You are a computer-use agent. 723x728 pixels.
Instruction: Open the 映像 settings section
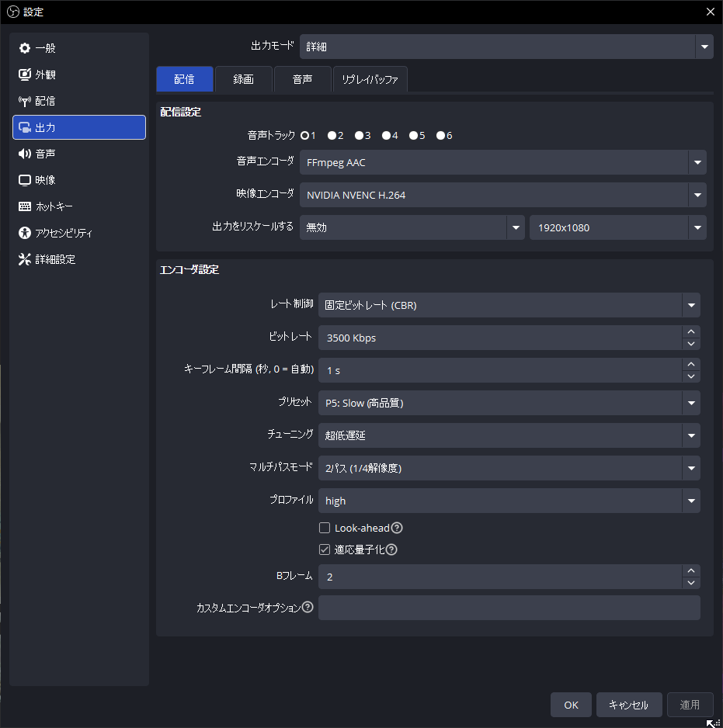(43, 179)
